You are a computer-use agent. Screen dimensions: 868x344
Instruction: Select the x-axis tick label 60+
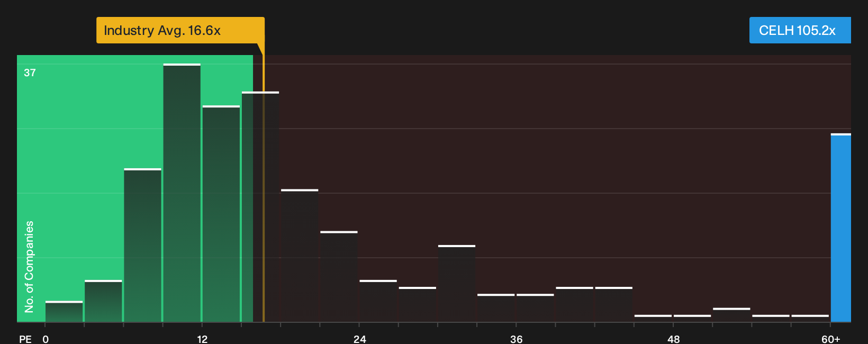pos(831,339)
